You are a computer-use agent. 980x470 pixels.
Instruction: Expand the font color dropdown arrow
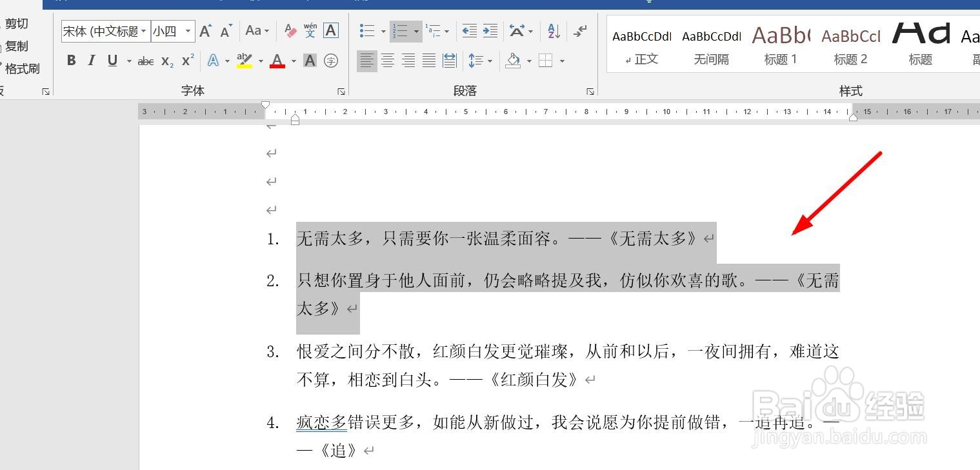click(x=294, y=61)
